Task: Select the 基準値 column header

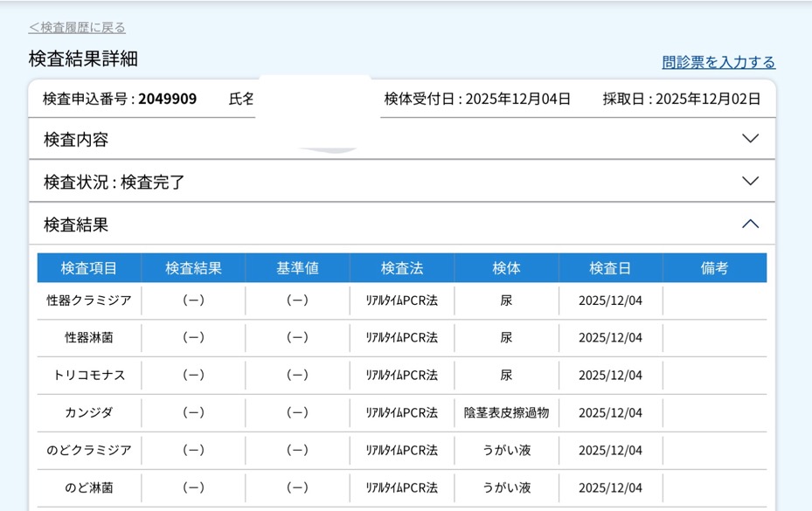Action: pyautogui.click(x=297, y=268)
